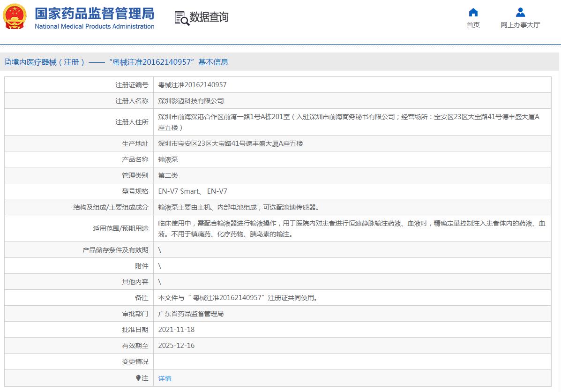The width and height of the screenshot is (561, 392).
Task: Select approval department 广东省药品监督管理局
Action: point(191,314)
